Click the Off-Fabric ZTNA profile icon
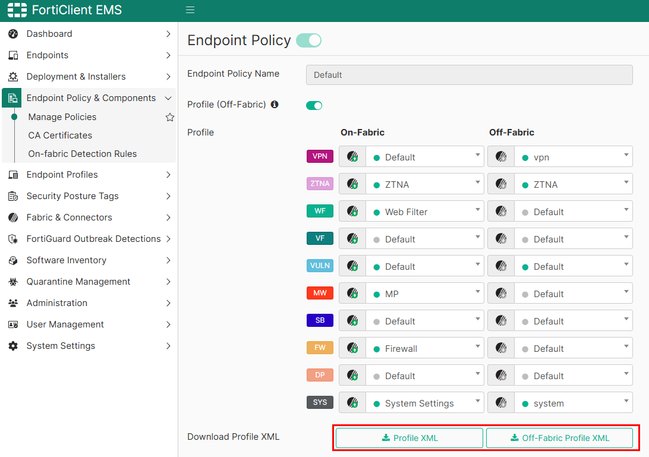 (500, 184)
